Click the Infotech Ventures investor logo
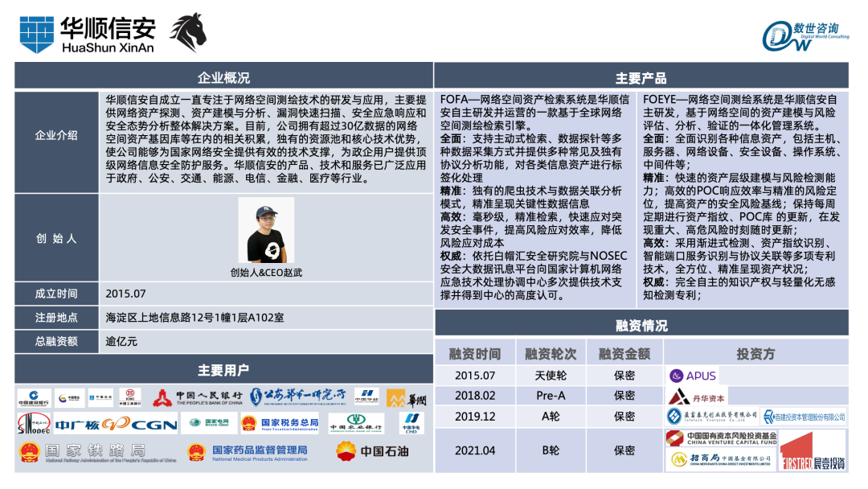This screenshot has width=868, height=489. pyautogui.click(x=712, y=417)
